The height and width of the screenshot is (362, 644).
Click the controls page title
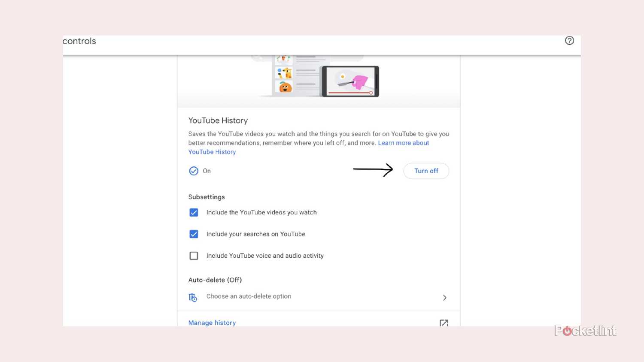(x=79, y=41)
